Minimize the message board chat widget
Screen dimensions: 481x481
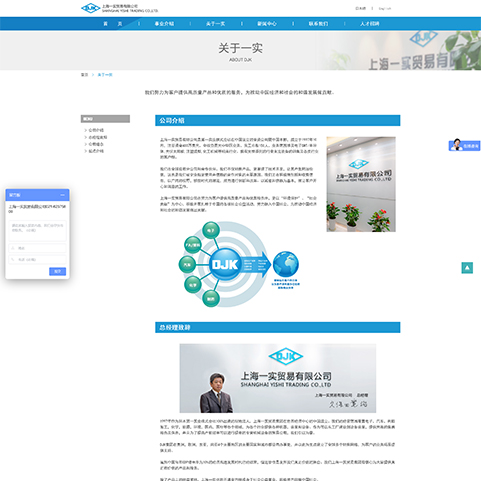(x=62, y=195)
